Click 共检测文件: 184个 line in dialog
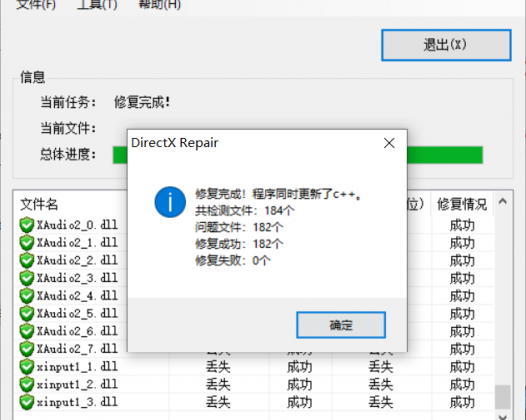This screenshot has height=420, width=526. pyautogui.click(x=245, y=211)
